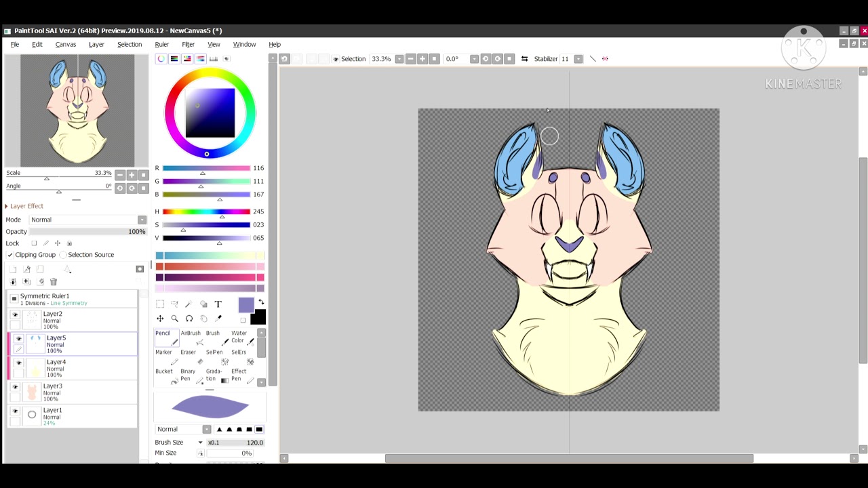Select the Layer3 layer entry
This screenshot has width=868, height=488.
tap(73, 392)
